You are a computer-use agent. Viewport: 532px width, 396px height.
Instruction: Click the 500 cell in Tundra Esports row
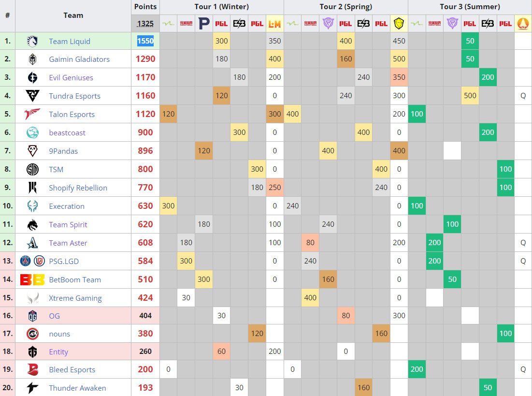[470, 96]
